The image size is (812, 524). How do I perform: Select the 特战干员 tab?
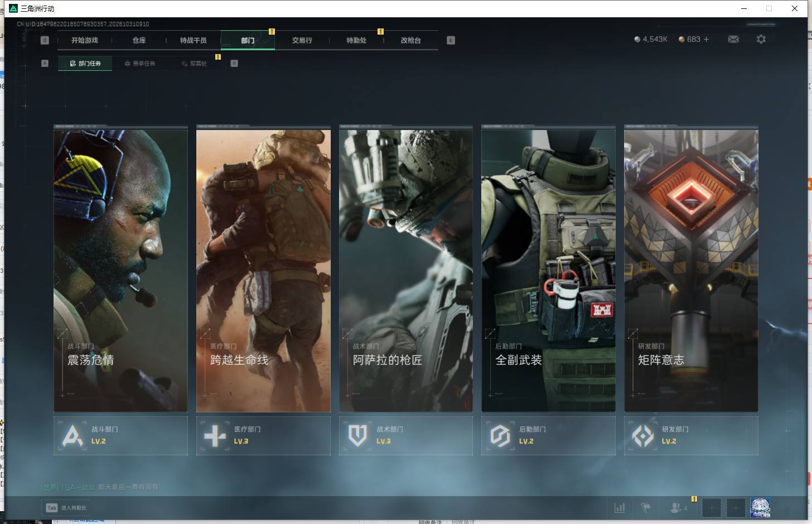coord(194,40)
